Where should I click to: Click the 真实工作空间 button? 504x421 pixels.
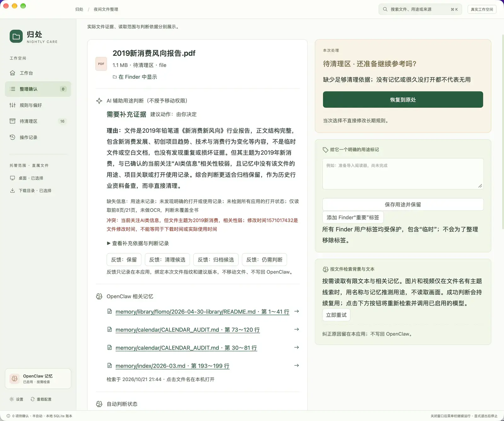click(482, 9)
